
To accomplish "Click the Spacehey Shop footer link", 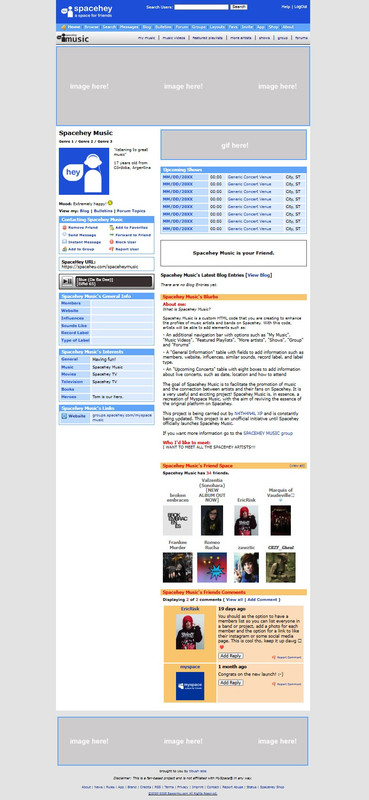I will [272, 787].
